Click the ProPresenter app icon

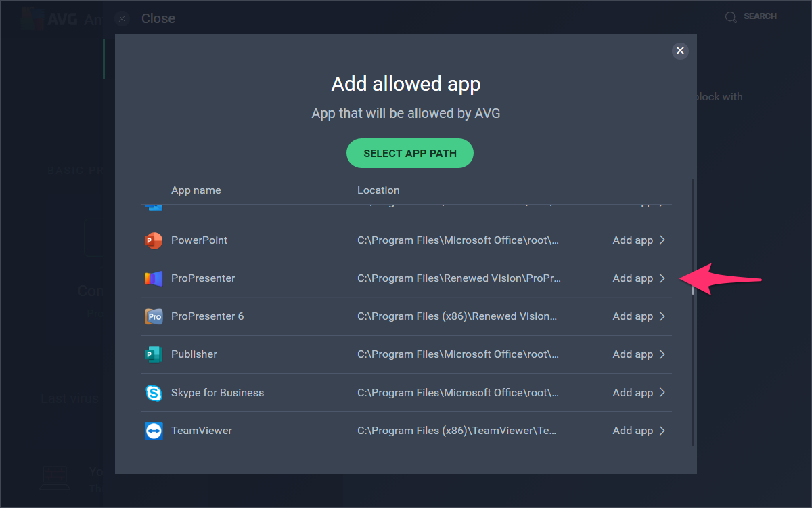154,278
